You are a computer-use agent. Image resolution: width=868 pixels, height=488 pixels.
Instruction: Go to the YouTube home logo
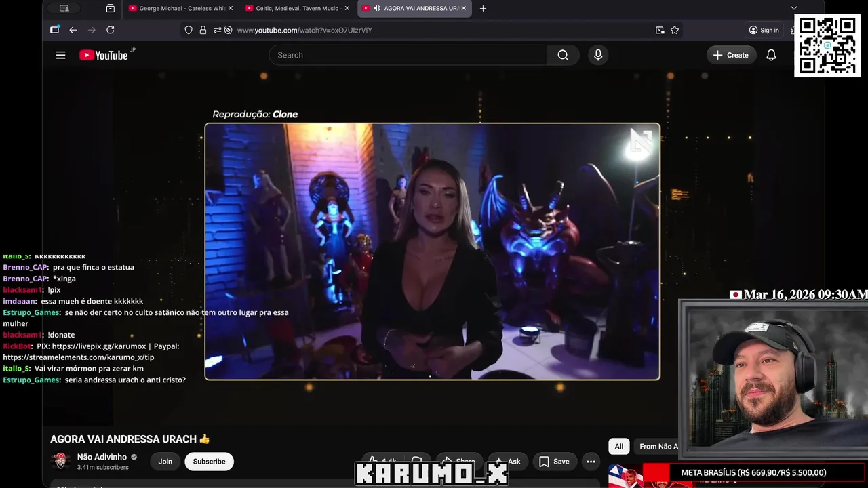point(103,55)
